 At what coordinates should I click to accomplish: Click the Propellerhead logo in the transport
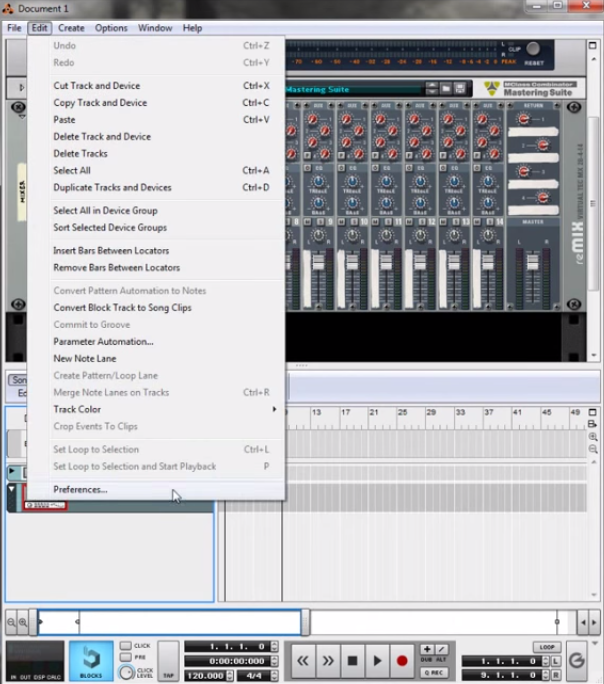point(577,660)
